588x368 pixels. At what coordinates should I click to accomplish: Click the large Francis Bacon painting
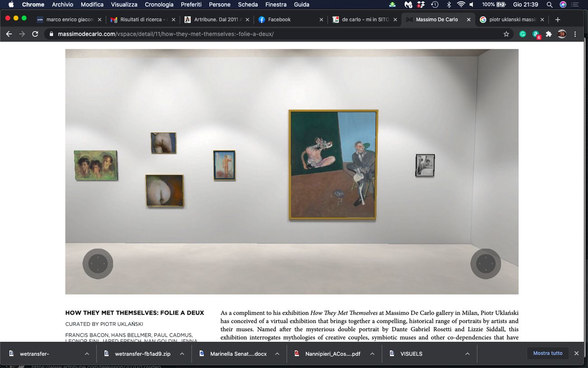333,165
